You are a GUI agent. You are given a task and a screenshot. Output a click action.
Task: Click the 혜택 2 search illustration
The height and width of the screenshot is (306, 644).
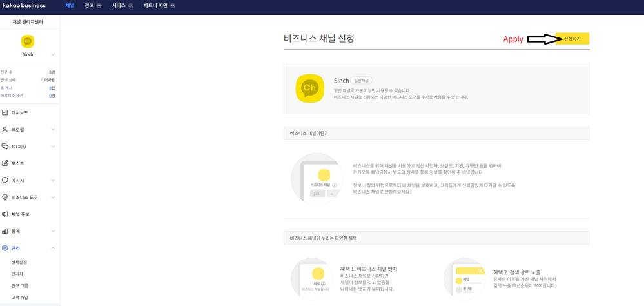[465, 278]
